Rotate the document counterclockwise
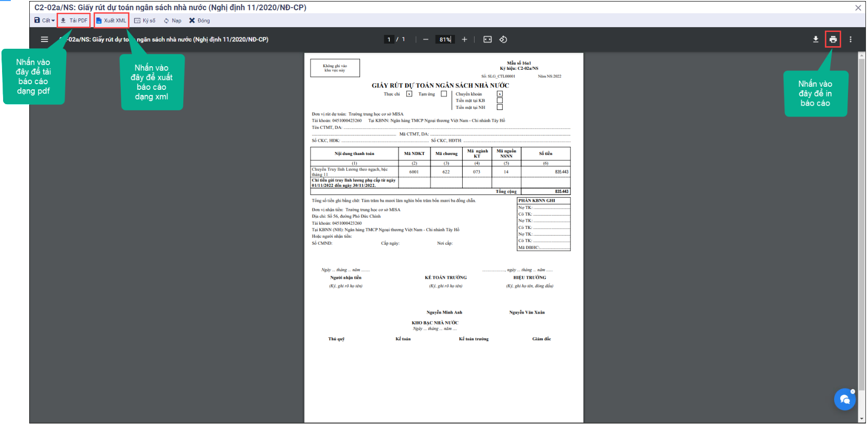The height and width of the screenshot is (425, 868). coord(503,40)
